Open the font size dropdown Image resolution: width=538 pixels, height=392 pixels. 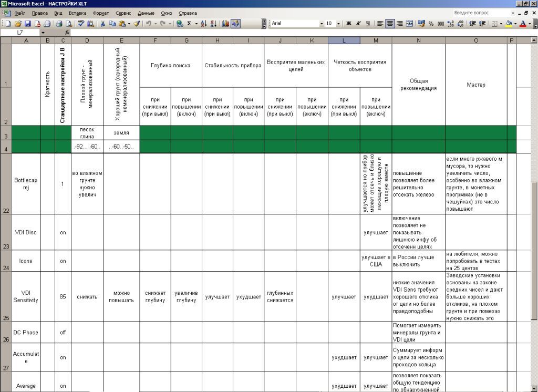337,24
